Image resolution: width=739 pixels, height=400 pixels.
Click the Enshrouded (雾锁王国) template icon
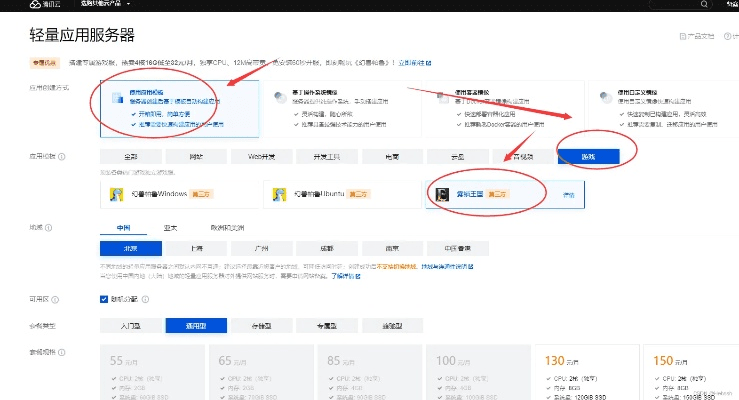[x=442, y=194]
